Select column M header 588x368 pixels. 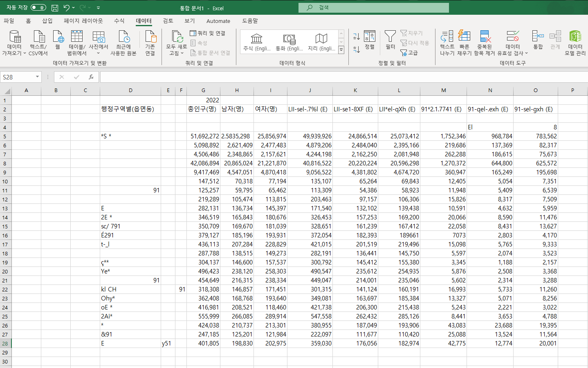444,90
